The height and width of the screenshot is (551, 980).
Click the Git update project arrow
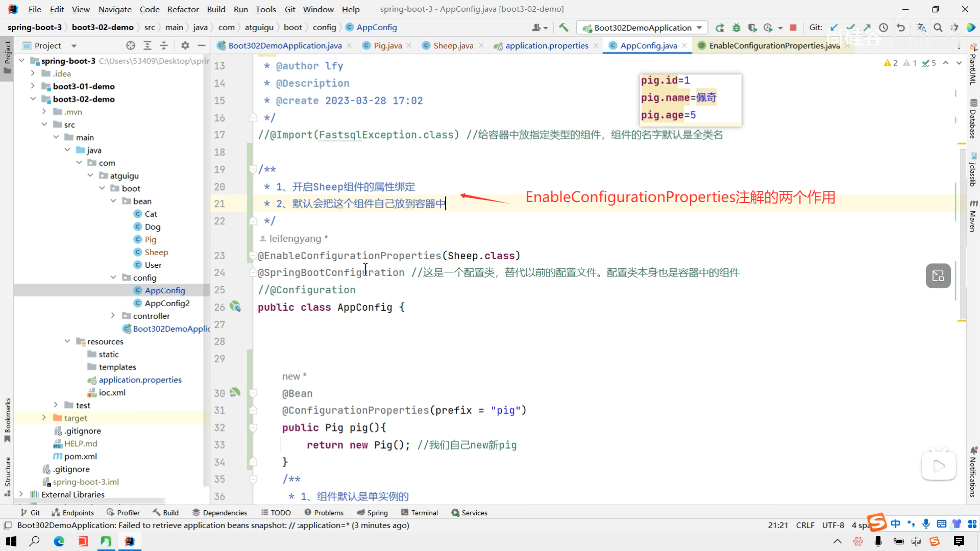834,28
